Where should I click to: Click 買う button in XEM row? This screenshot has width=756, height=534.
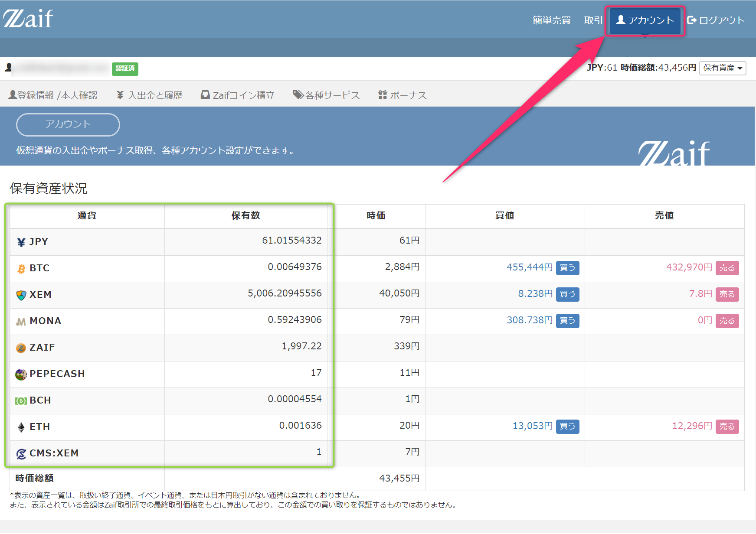click(567, 294)
